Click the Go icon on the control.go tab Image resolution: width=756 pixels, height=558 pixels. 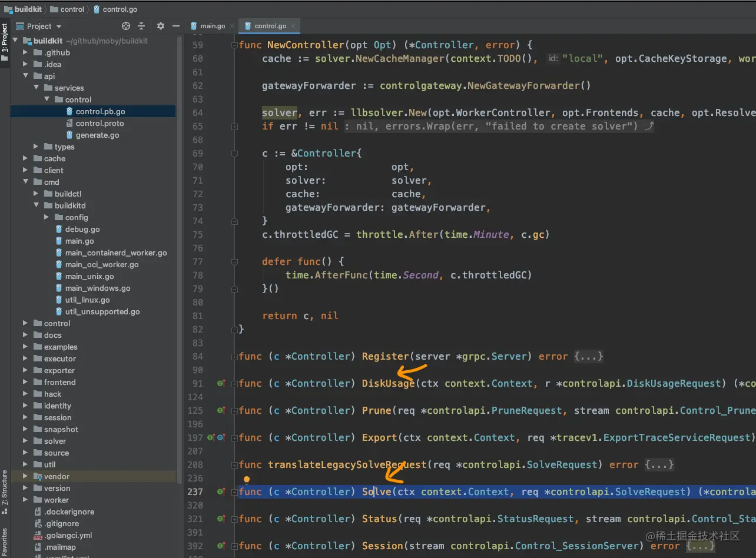point(248,25)
